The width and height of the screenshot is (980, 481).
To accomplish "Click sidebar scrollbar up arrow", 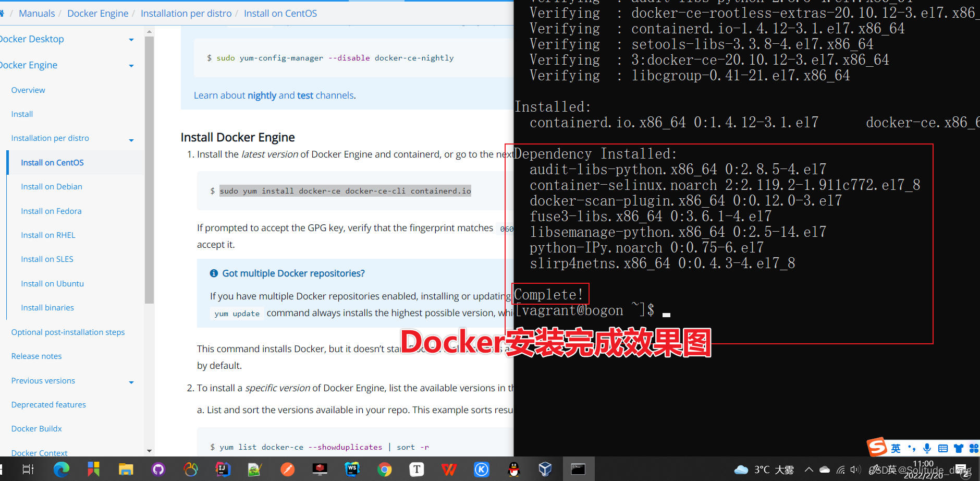I will click(x=150, y=32).
